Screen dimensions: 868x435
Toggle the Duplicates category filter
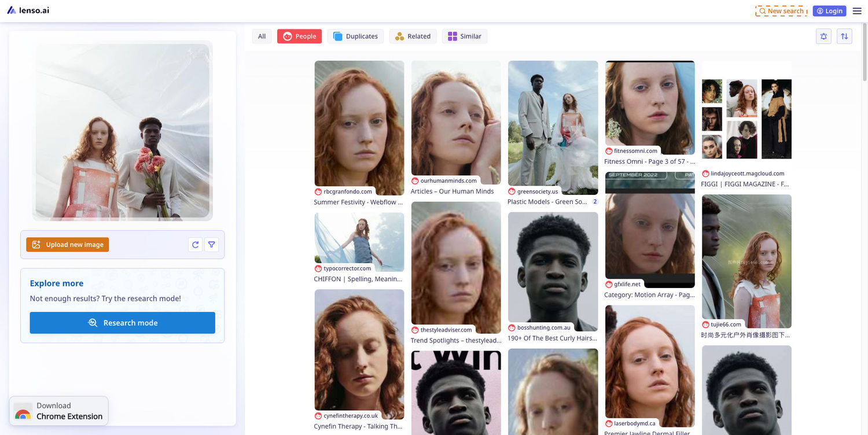point(355,36)
